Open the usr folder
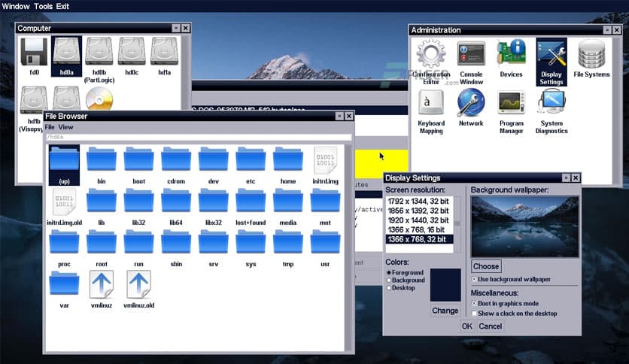 click(x=325, y=248)
